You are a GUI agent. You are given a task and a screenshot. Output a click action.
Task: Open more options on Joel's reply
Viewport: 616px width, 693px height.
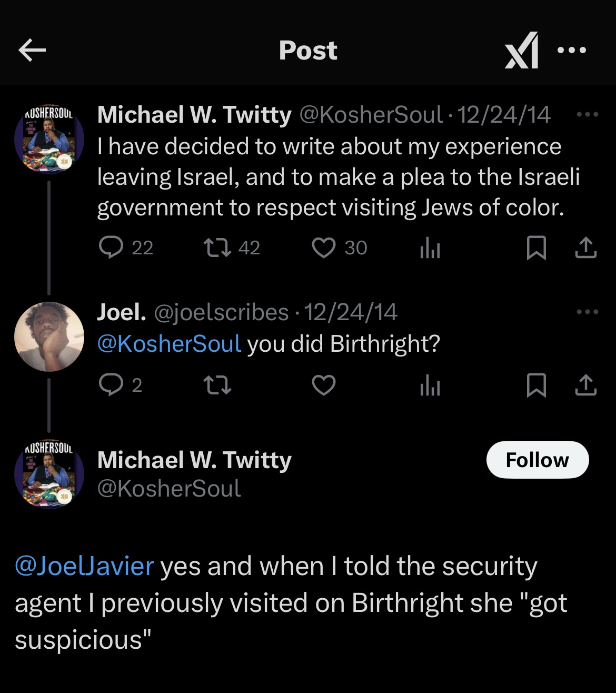click(x=587, y=312)
